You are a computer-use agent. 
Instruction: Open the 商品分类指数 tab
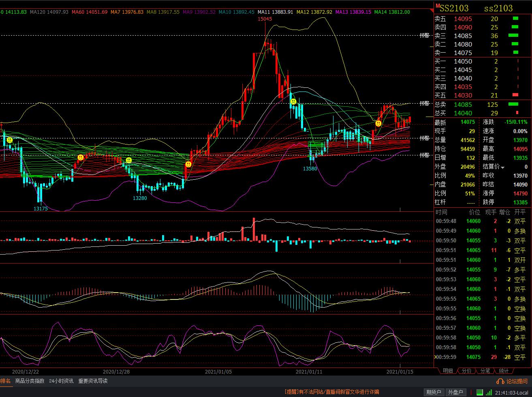click(x=30, y=381)
